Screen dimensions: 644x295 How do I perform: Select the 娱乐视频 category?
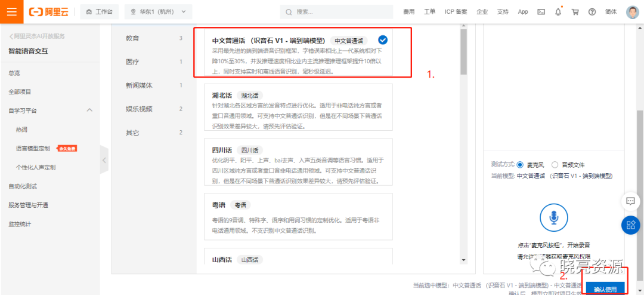(x=154, y=109)
